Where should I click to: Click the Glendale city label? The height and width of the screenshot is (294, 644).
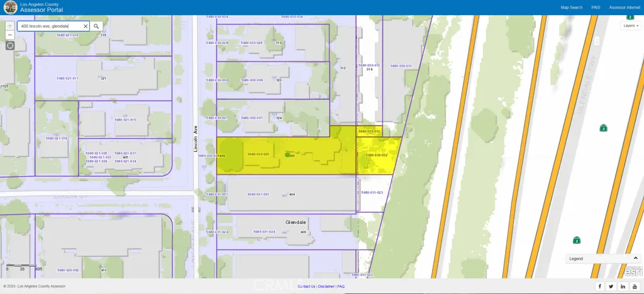click(296, 222)
